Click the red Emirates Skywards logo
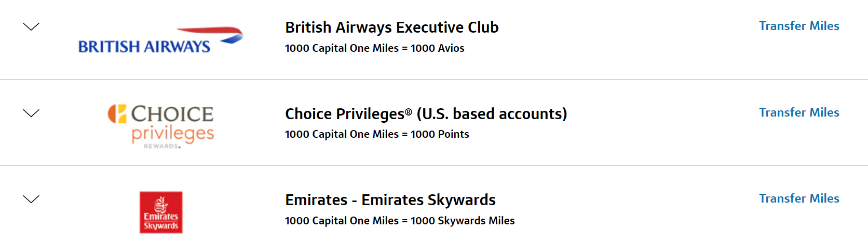 (x=161, y=212)
